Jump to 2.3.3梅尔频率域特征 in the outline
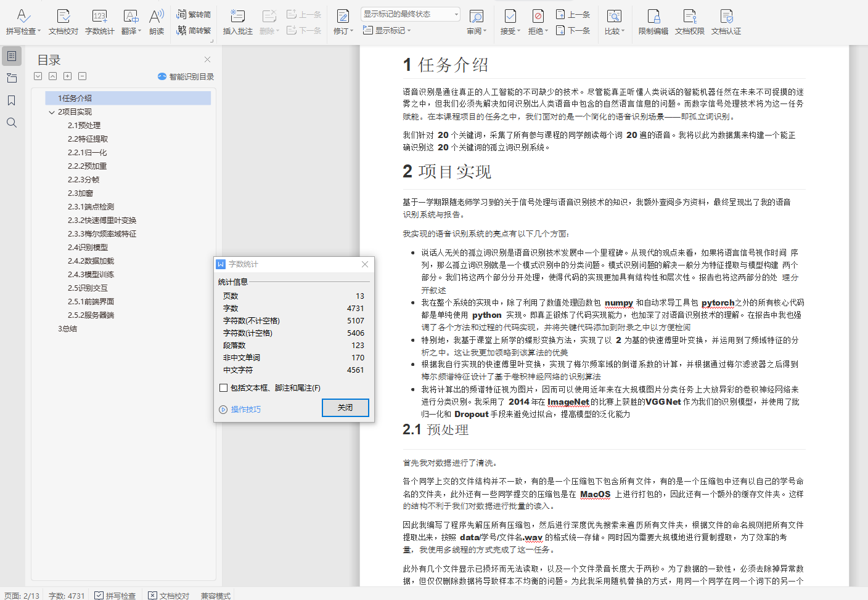The image size is (868, 600). point(102,234)
